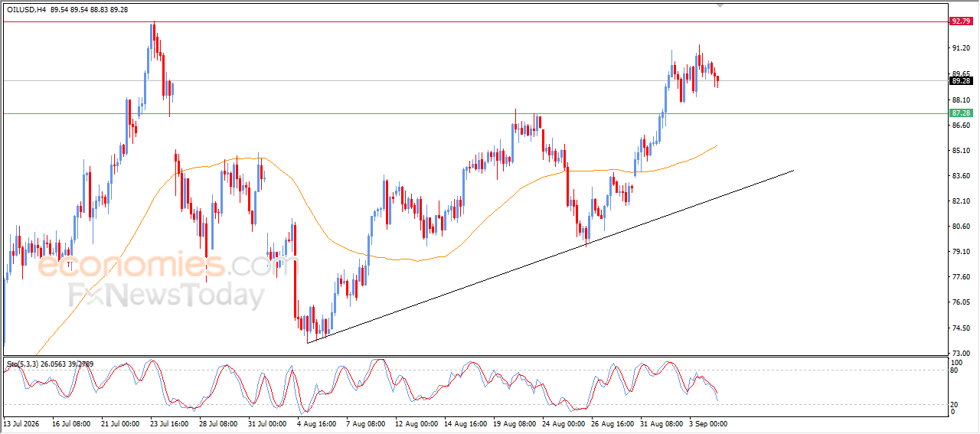Click the black ascending trendline
980x434 pixels.
pos(550,256)
